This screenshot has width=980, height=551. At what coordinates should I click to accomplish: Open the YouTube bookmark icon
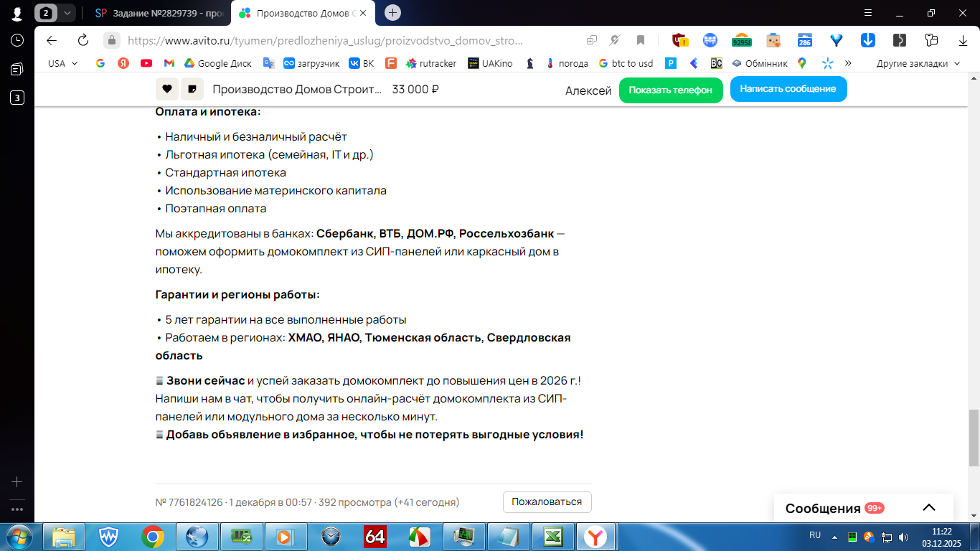(146, 63)
